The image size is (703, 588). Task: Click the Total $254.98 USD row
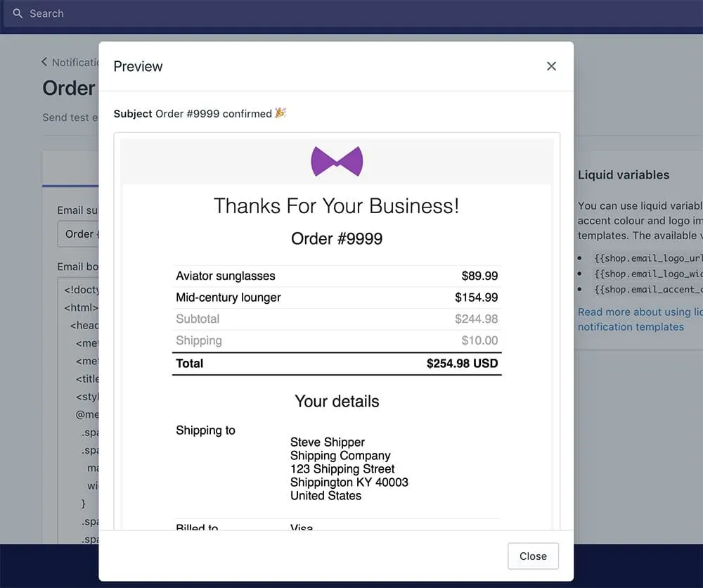click(337, 364)
